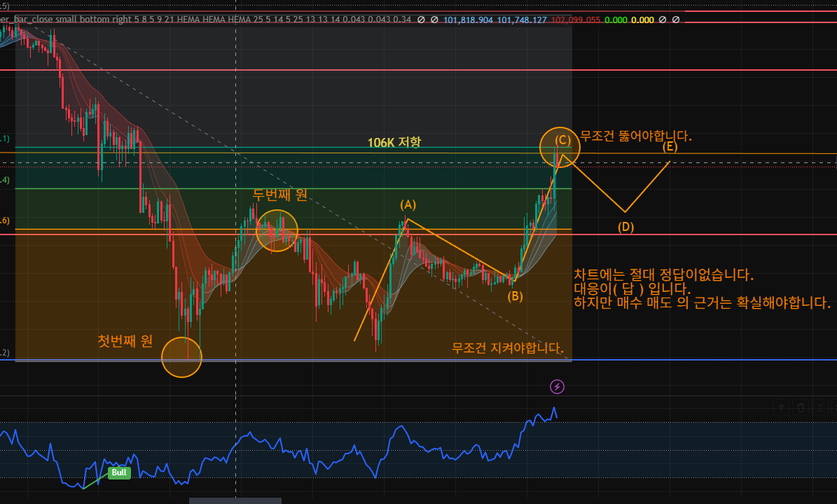
Task: Click the 무조건 뚫어야합니다 text annotation
Action: [x=636, y=136]
